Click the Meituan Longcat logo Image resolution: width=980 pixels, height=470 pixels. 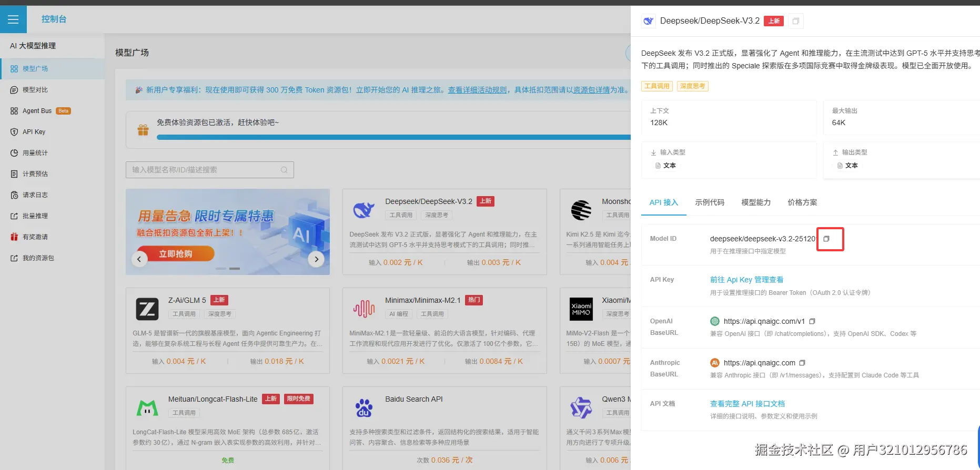coord(147,408)
